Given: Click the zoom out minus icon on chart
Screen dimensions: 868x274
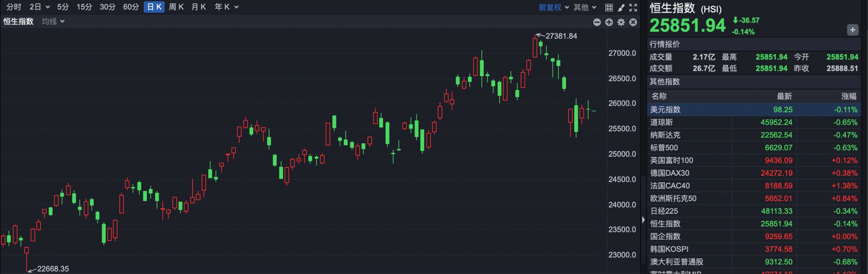Looking at the screenshot, I should point(597,22).
